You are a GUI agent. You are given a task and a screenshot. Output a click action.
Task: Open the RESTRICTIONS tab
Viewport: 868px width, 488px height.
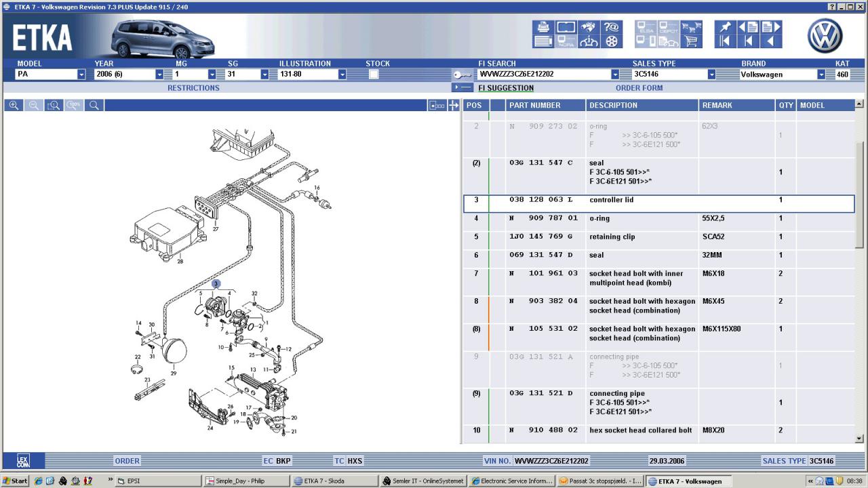click(x=193, y=88)
